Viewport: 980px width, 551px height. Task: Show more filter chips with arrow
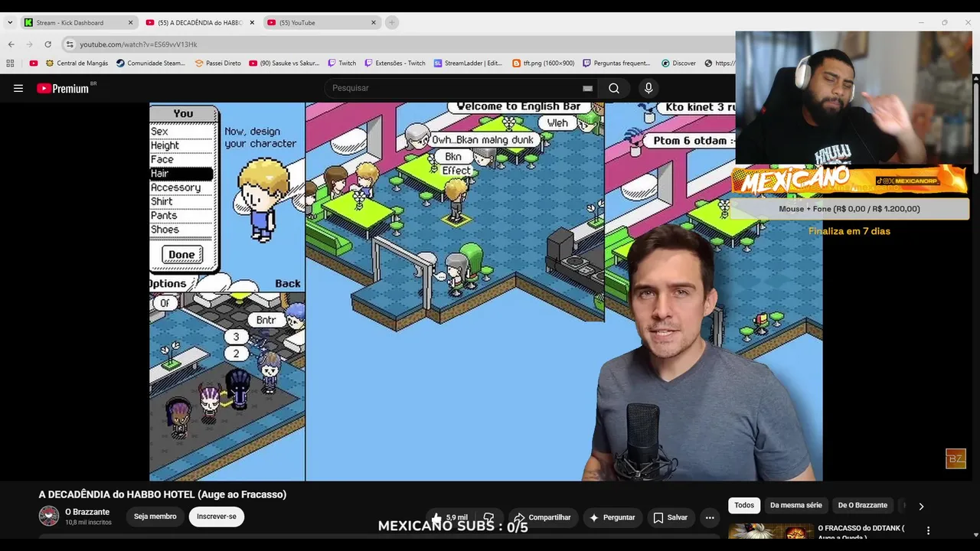(x=921, y=506)
